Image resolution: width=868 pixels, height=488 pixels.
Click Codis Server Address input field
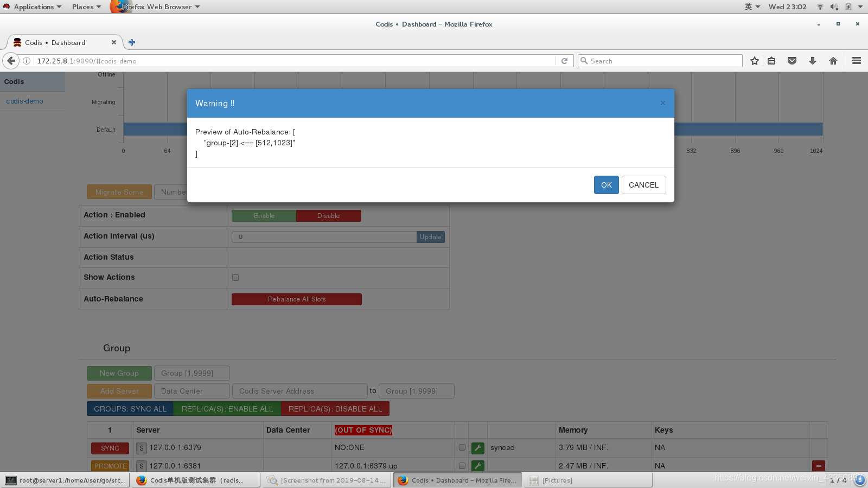[x=300, y=391]
